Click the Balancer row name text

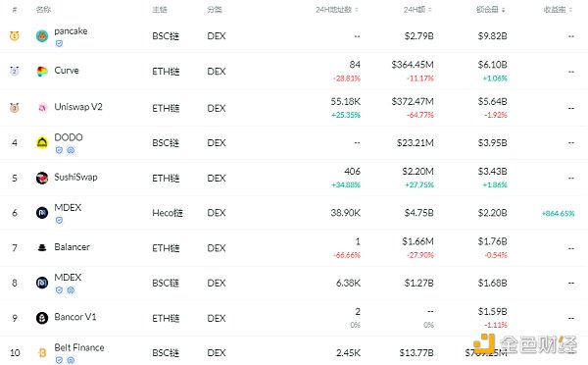pos(72,246)
